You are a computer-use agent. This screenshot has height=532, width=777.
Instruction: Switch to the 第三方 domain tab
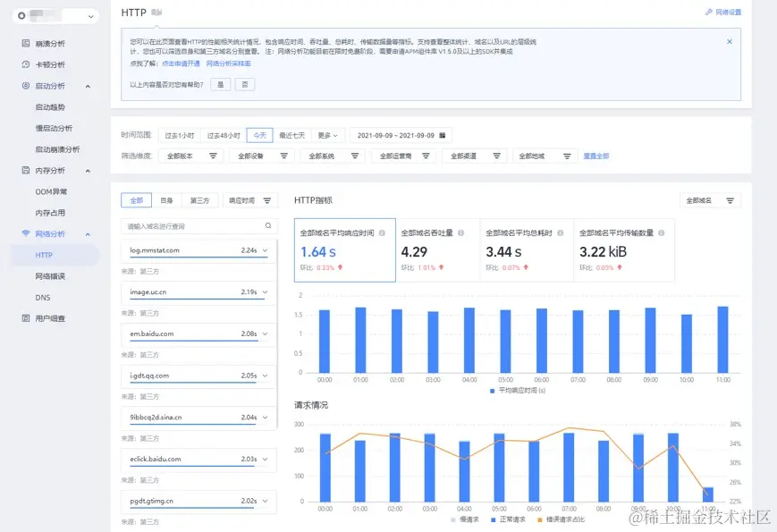click(199, 200)
